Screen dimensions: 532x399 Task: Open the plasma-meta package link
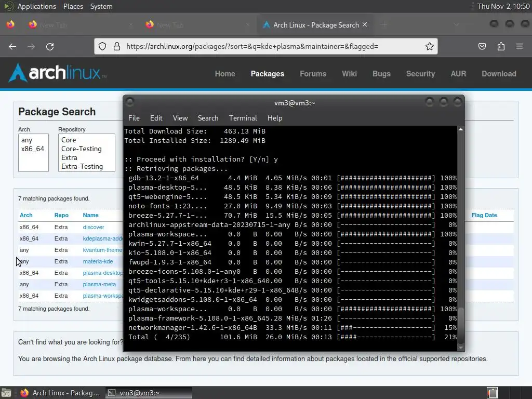pos(99,284)
